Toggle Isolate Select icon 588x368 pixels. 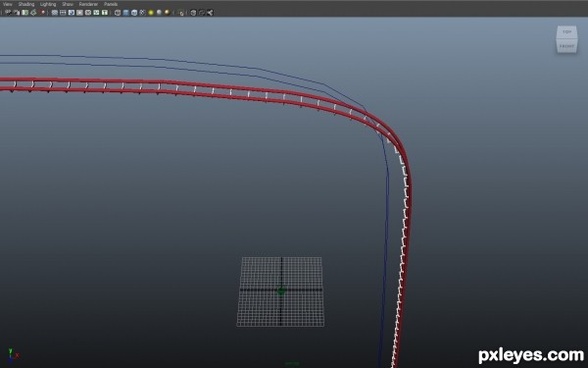click(x=181, y=13)
